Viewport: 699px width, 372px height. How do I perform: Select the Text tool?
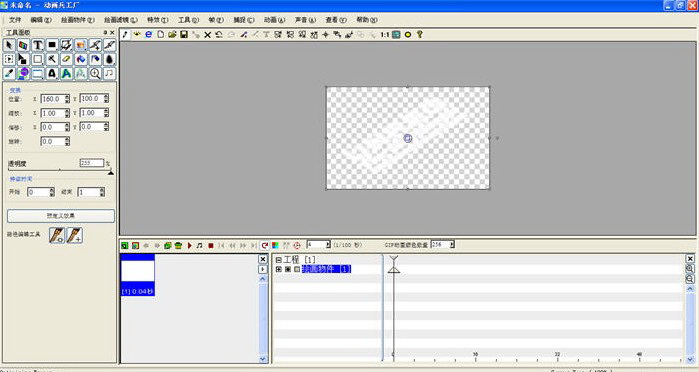coord(37,45)
